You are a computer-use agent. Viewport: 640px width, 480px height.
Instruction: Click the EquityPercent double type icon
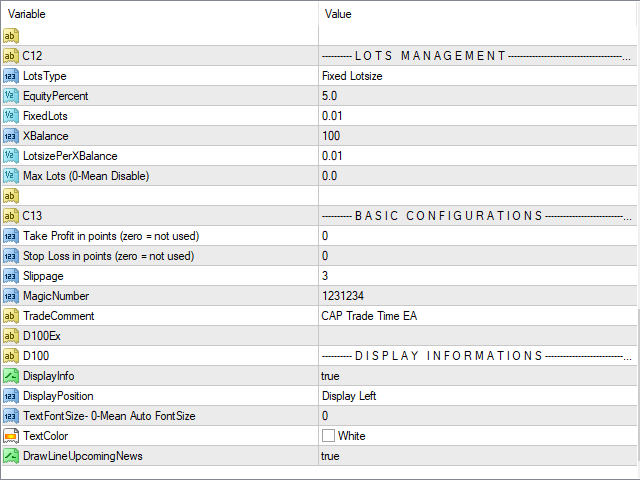11,96
